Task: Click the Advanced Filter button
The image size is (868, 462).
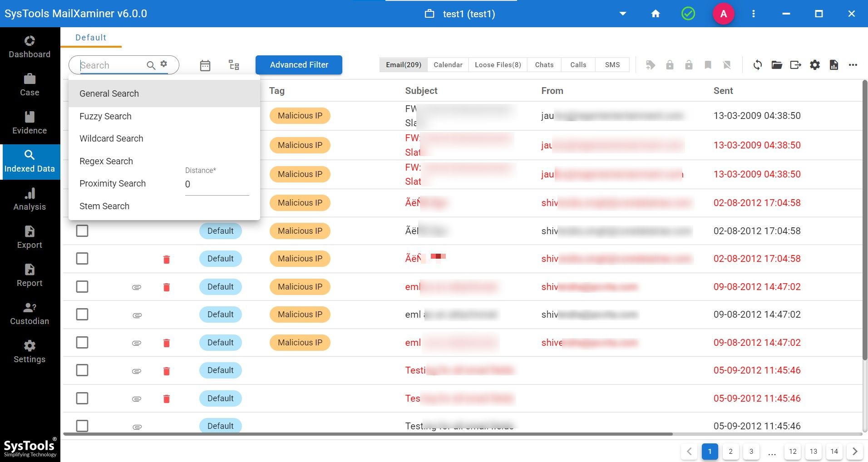Action: (299, 65)
